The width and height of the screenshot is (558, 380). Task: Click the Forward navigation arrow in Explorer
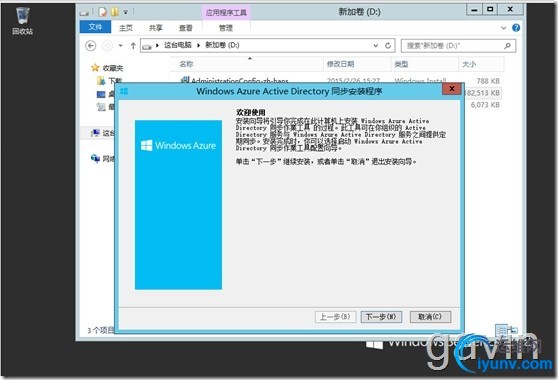click(x=107, y=46)
